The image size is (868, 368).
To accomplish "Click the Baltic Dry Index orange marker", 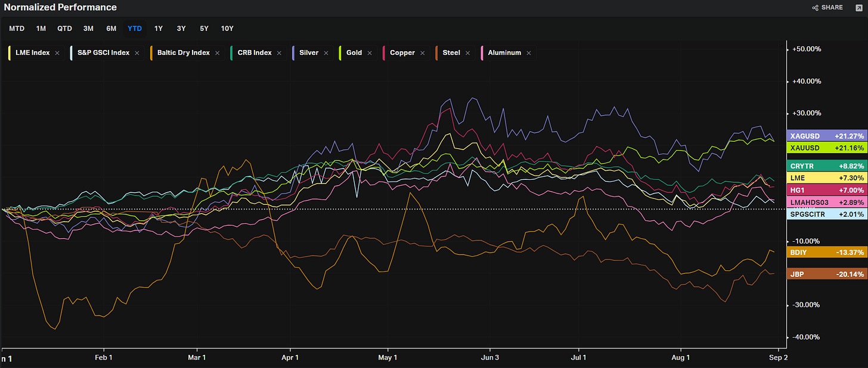I will 151,53.
